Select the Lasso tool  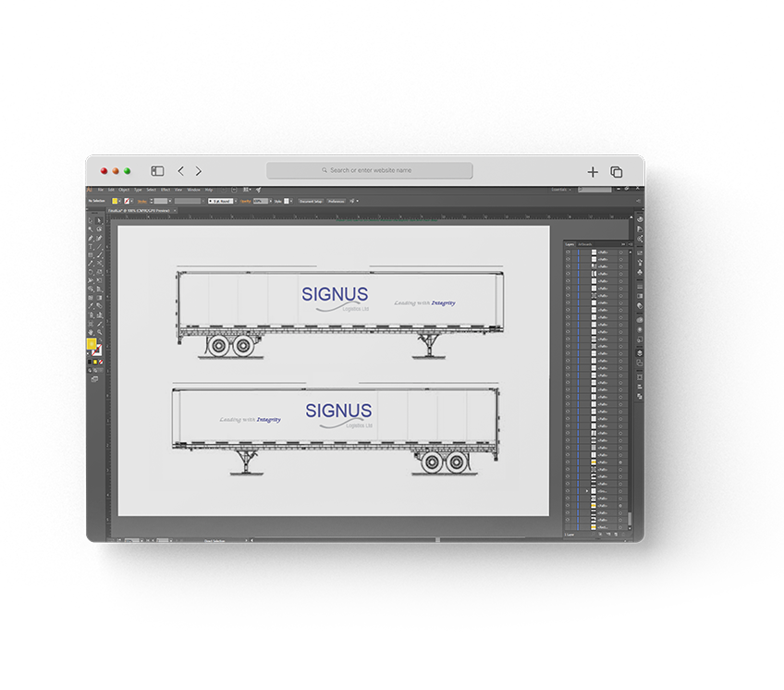pos(100,229)
